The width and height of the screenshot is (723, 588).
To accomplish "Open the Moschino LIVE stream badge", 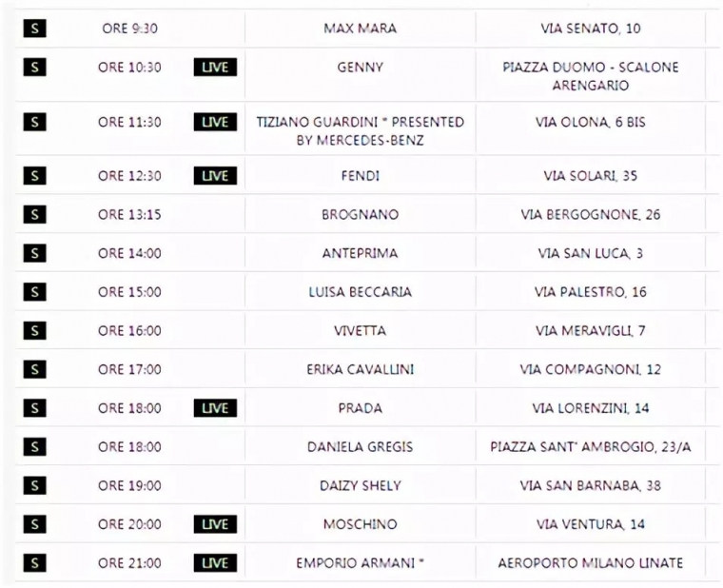I will (215, 524).
